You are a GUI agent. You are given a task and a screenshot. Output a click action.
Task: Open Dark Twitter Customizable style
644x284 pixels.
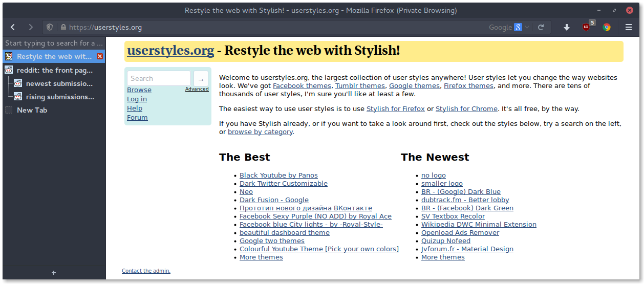(x=284, y=184)
